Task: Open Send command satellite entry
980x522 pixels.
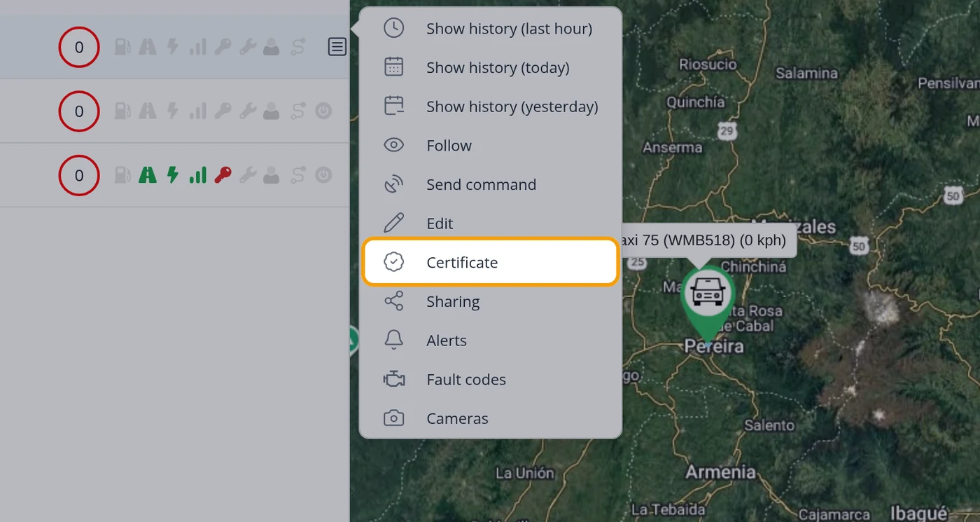Action: pyautogui.click(x=490, y=185)
